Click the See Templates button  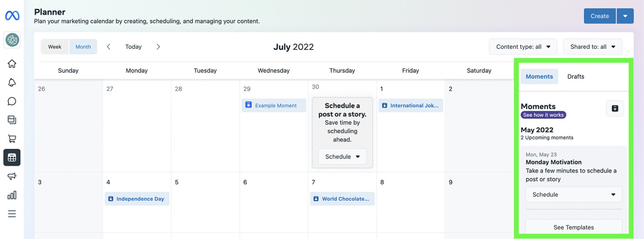tap(574, 227)
